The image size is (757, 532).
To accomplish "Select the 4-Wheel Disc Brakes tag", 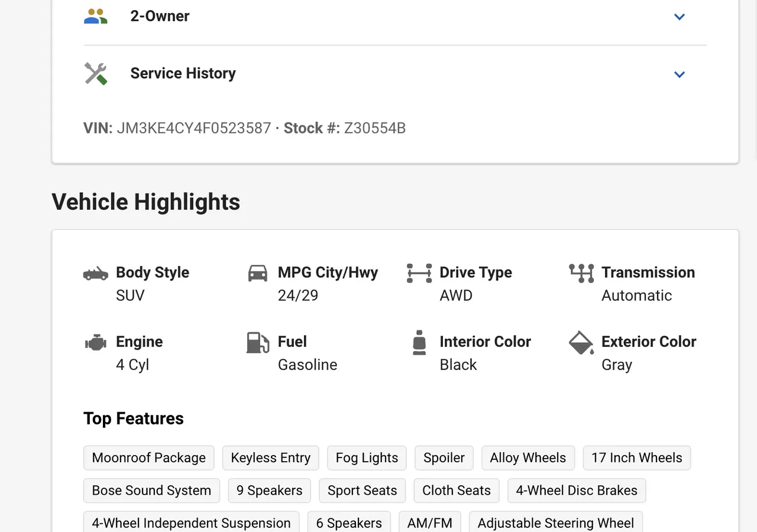I will coord(576,491).
